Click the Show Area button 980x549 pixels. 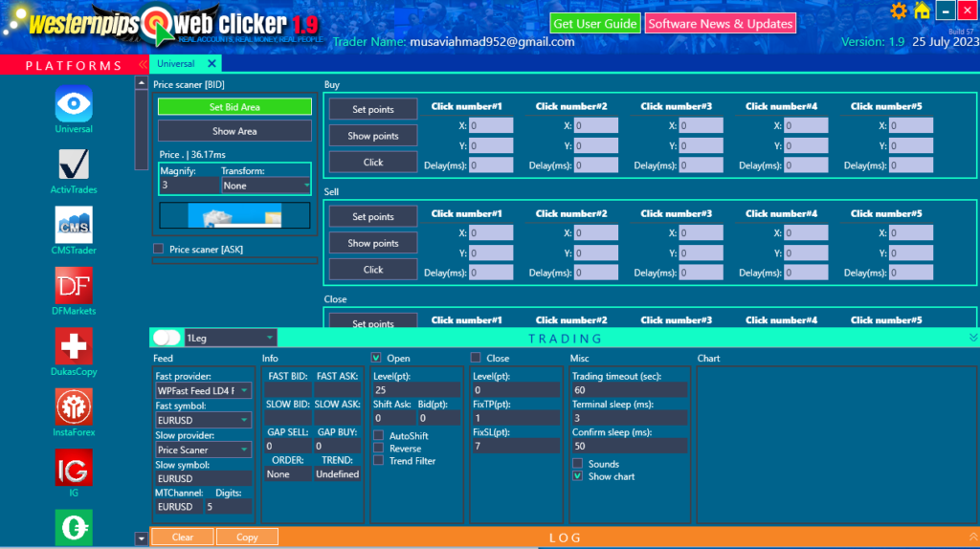(234, 131)
